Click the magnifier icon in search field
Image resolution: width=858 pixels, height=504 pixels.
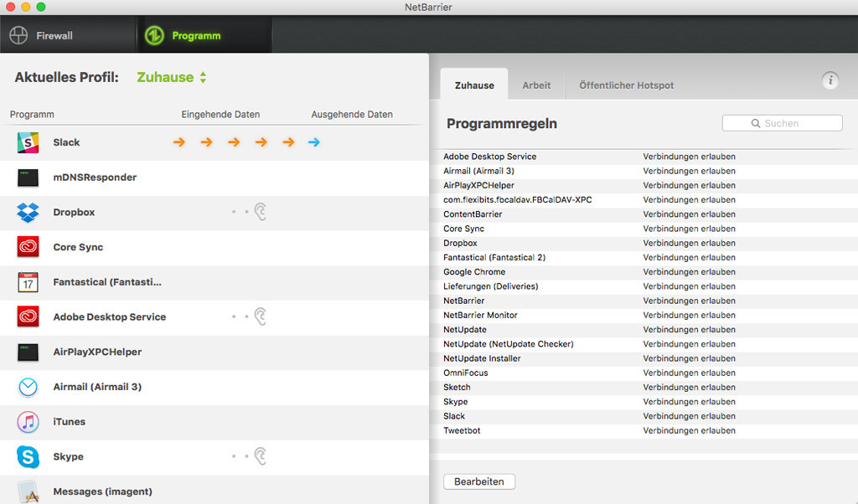756,124
